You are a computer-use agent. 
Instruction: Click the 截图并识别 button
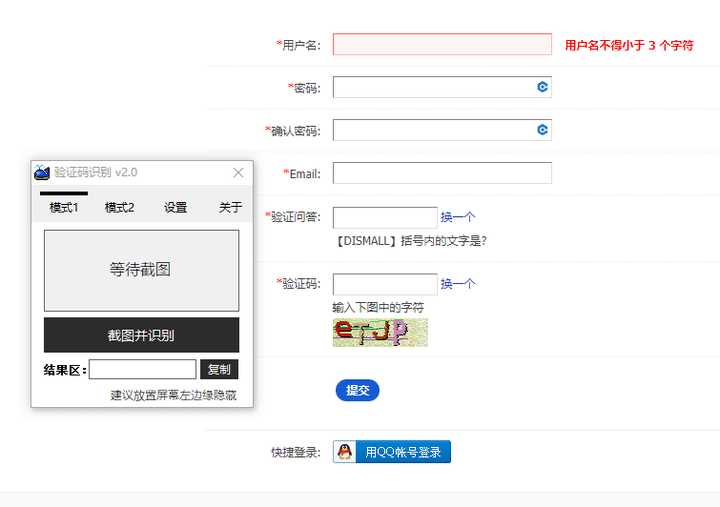coord(141,335)
